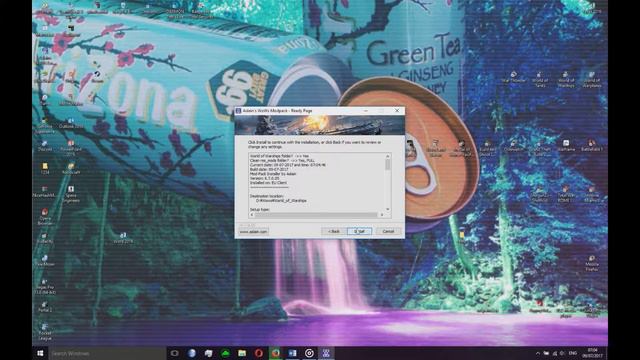The height and width of the screenshot is (360, 640).
Task: Click the ship banner image in the installer
Action: [320, 125]
